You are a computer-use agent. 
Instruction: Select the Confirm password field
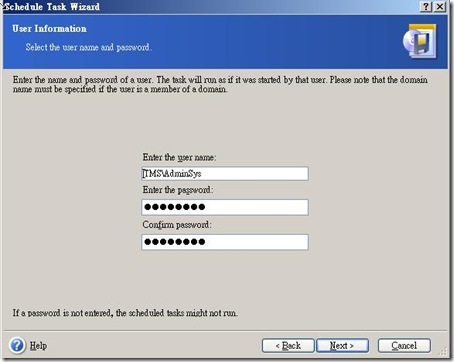point(225,242)
